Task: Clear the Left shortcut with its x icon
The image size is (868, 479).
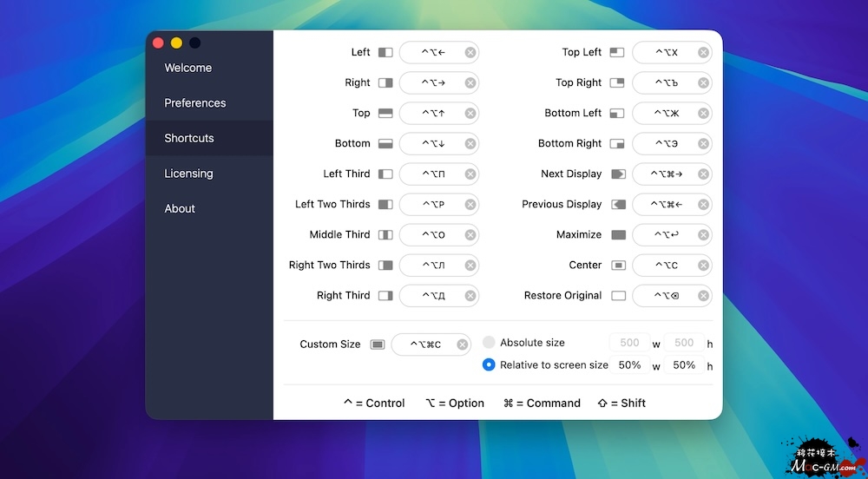Action: coord(470,53)
